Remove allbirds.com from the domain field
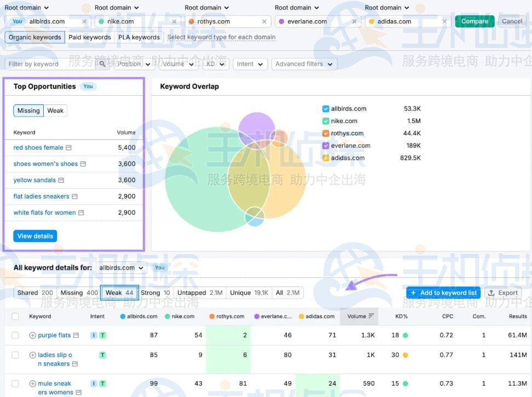The image size is (532, 397). (84, 21)
